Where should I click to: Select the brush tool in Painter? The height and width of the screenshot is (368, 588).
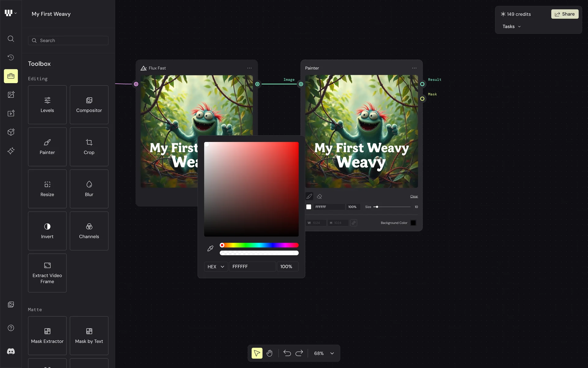[309, 196]
